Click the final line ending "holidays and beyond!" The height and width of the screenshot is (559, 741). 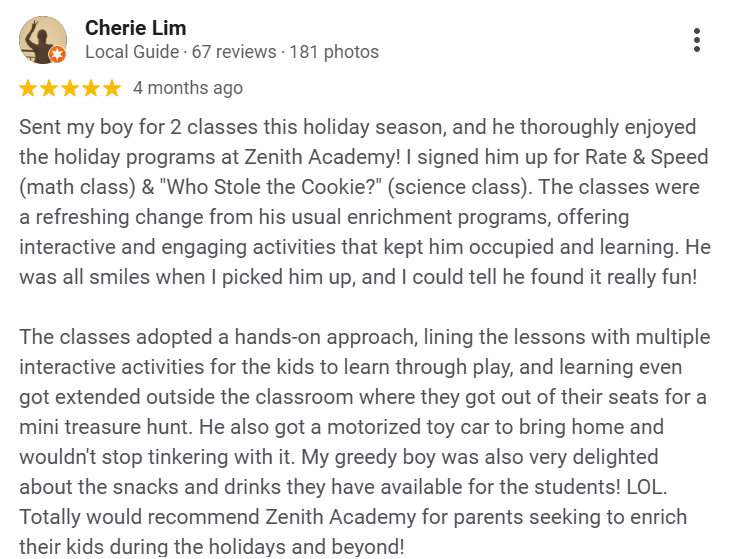(212, 547)
